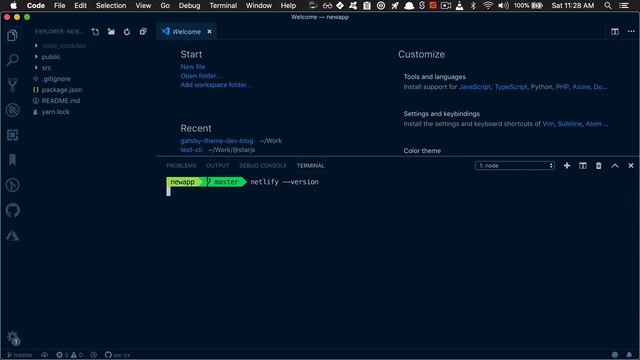This screenshot has height=360, width=640.
Task: Click the feedback smiley in status bar
Action: 615,355
